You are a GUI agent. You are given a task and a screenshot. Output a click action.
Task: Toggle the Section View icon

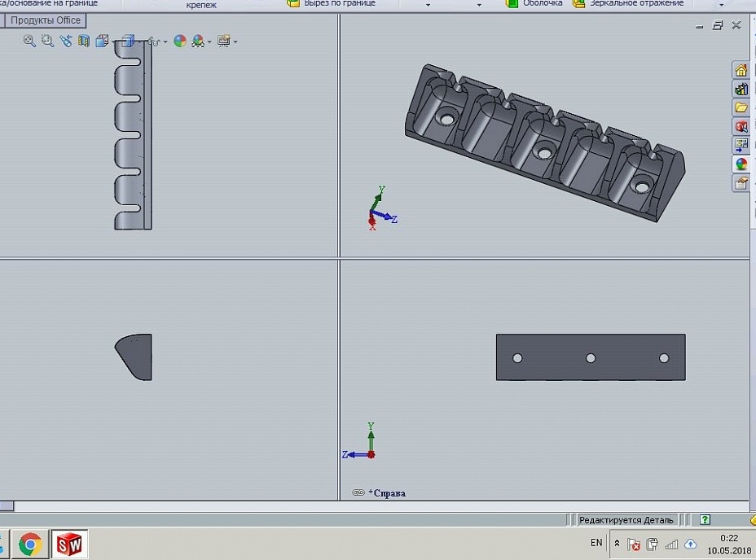84,41
